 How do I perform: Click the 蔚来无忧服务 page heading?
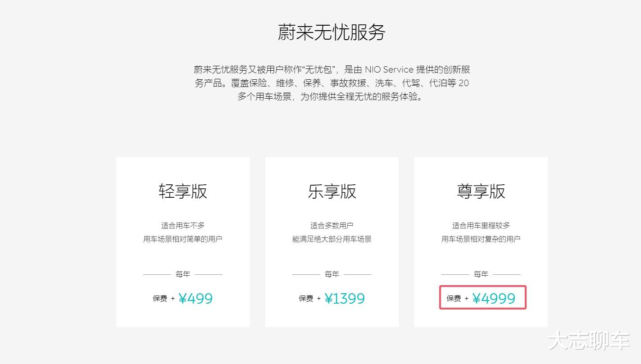click(x=332, y=33)
